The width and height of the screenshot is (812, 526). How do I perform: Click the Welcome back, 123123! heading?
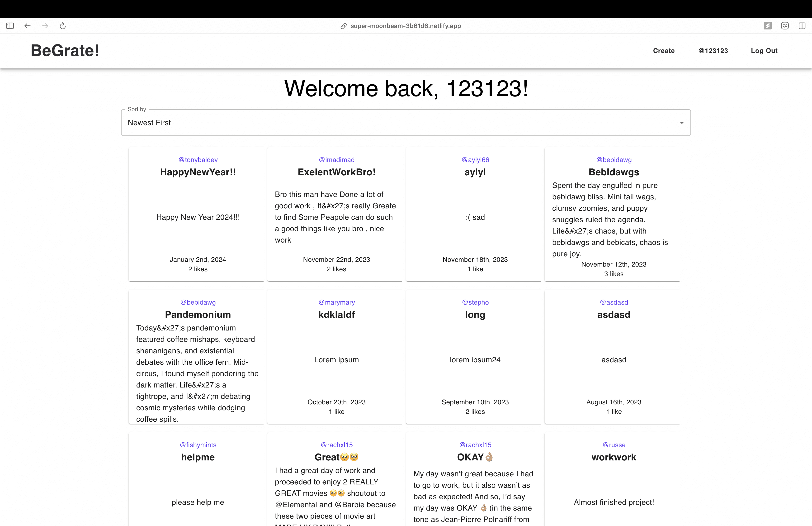pos(406,88)
